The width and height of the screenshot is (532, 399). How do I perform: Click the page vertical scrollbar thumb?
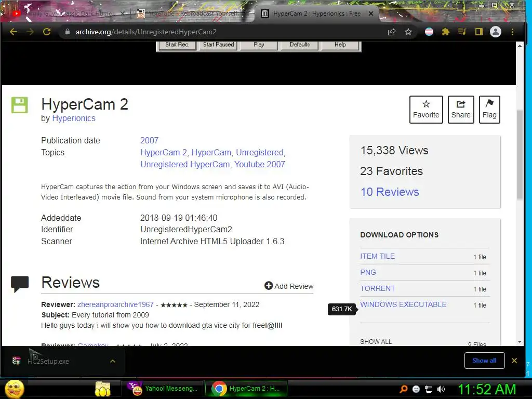520,155
